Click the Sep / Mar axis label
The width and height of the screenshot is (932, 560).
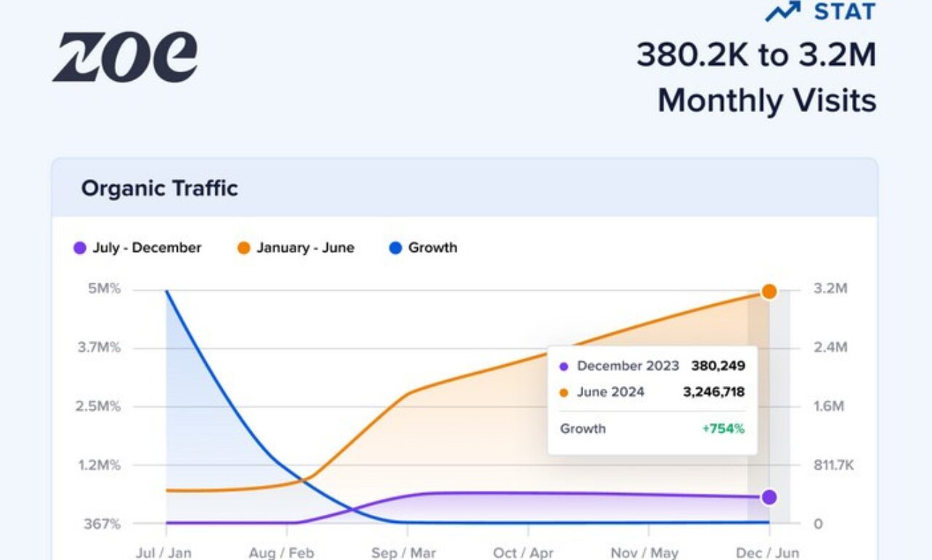(403, 553)
